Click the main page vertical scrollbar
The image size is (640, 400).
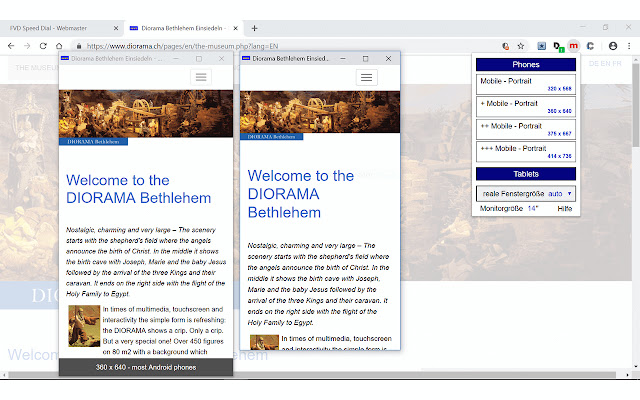point(636,105)
